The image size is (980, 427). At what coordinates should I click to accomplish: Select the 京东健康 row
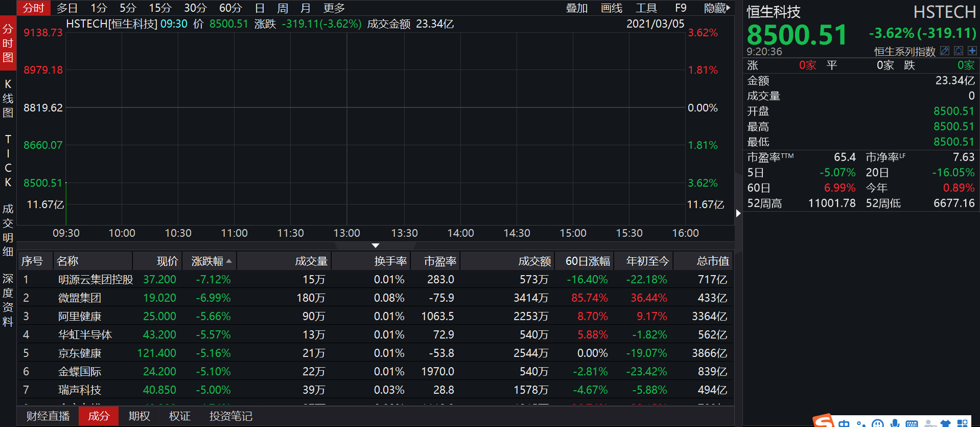[x=376, y=353]
